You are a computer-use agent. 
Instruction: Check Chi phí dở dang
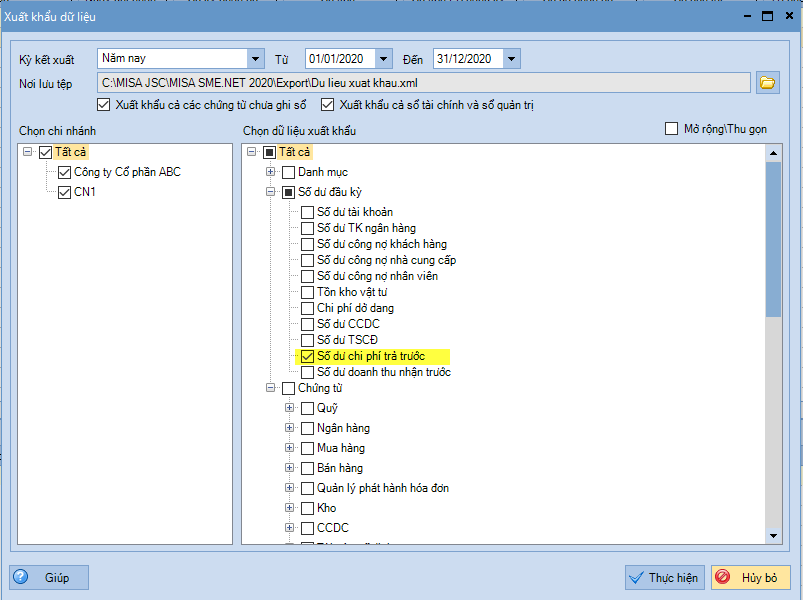pos(307,308)
